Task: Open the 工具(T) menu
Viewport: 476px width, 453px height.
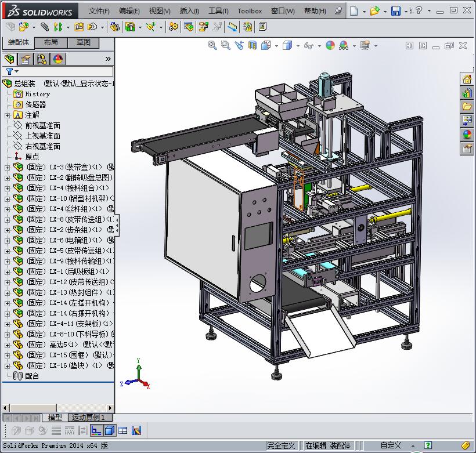Action: click(x=218, y=11)
